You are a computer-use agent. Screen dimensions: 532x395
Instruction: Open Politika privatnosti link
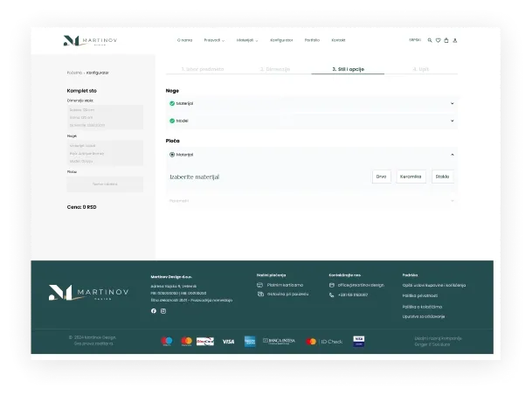[x=420, y=295]
